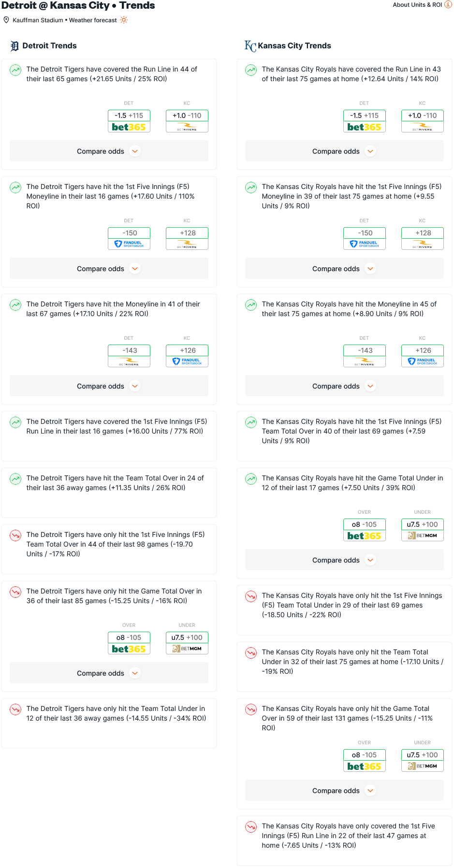Click the sun weather forecast icon
The image size is (454, 868).
tap(124, 20)
